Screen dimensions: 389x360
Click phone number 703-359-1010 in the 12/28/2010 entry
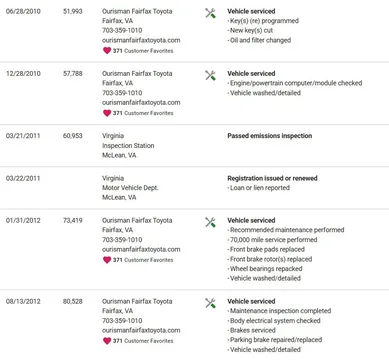pos(122,93)
